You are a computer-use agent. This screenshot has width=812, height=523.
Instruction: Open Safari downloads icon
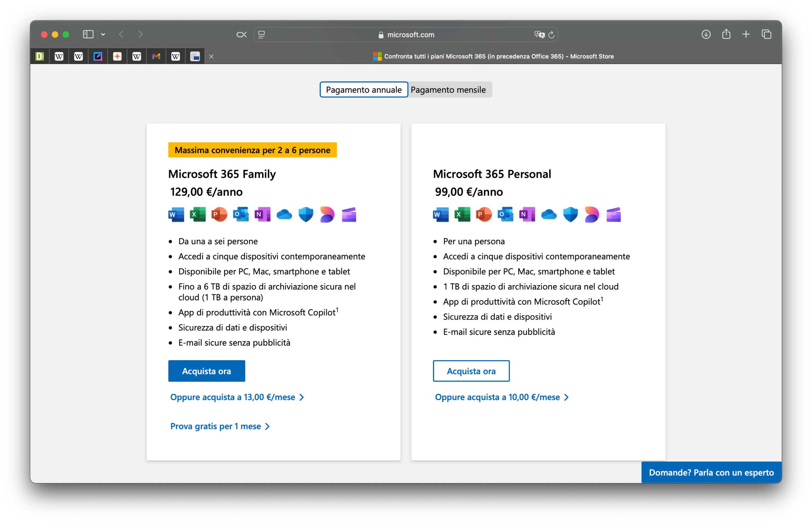(x=706, y=34)
